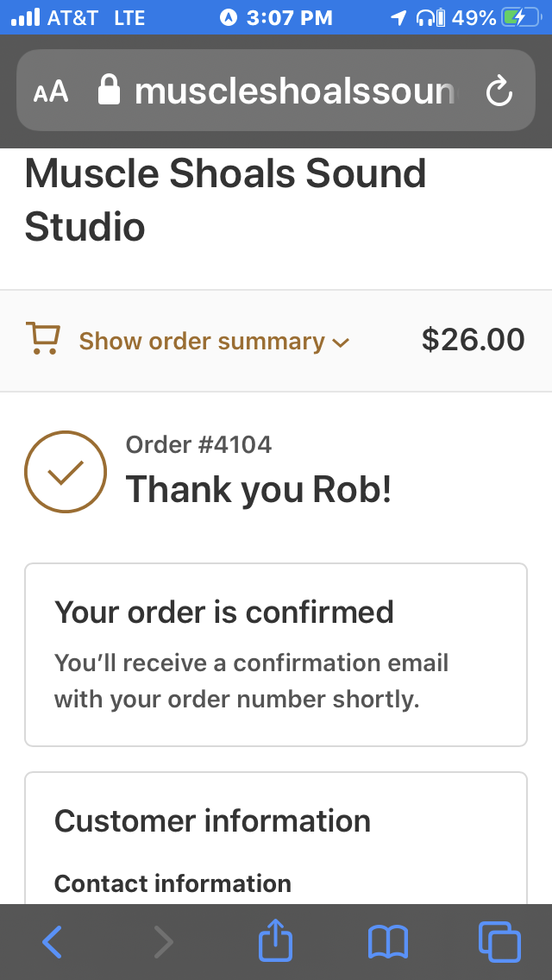Tap the order confirmed checkmark circle

pos(66,472)
